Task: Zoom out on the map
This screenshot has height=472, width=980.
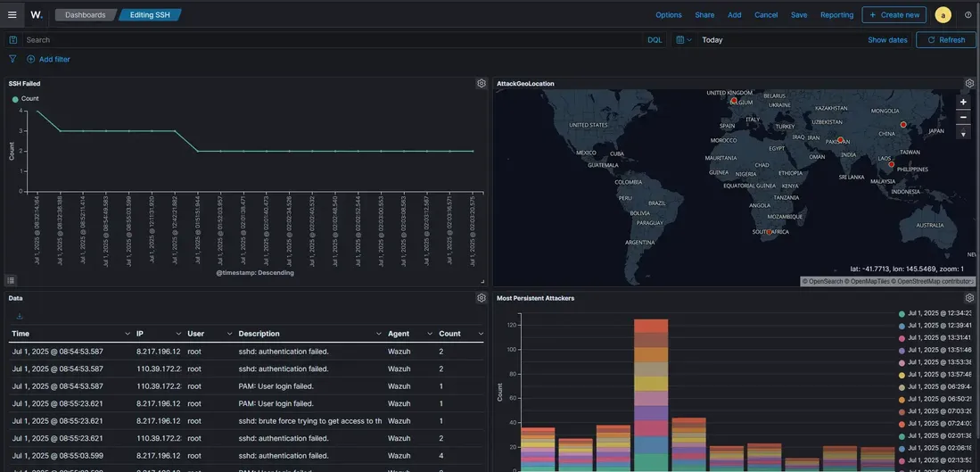Action: coord(963,118)
